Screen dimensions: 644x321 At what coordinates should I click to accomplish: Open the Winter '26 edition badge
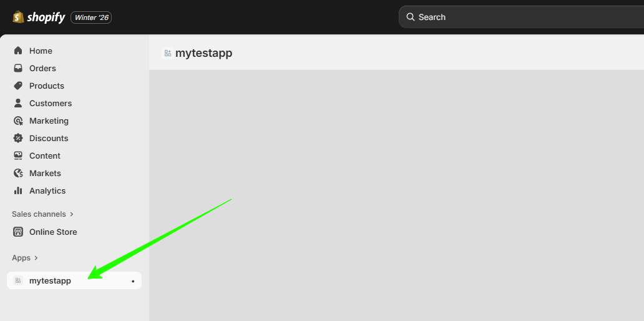click(x=91, y=17)
